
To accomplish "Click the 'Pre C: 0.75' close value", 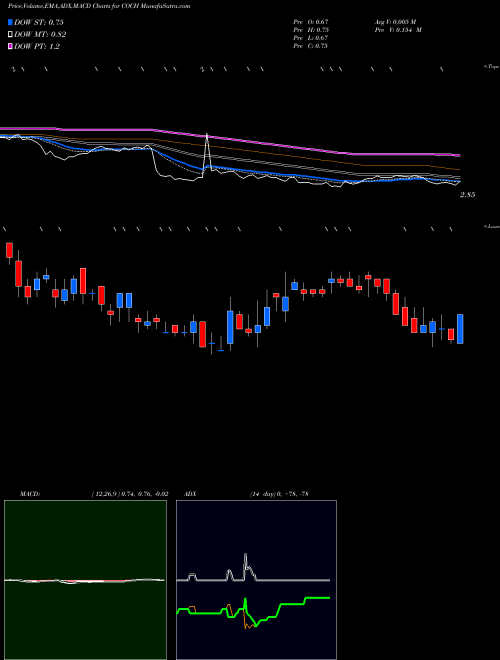I will coord(311,46).
